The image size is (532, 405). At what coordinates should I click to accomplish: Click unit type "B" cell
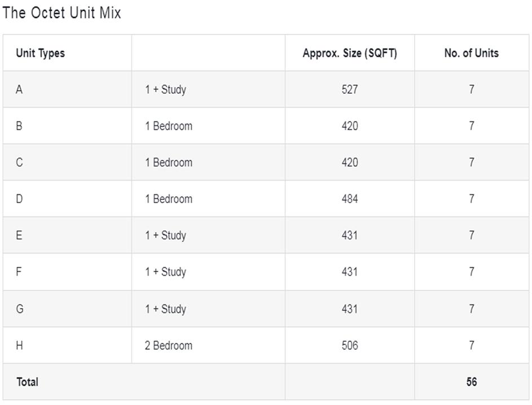coord(19,126)
